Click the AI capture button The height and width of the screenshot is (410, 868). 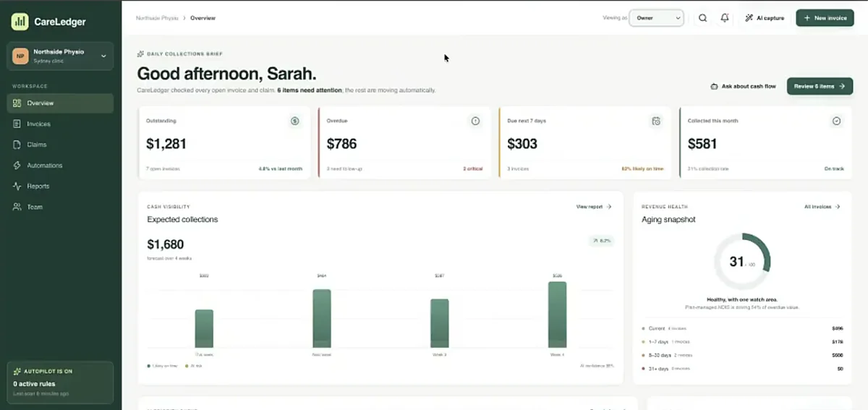click(x=765, y=18)
